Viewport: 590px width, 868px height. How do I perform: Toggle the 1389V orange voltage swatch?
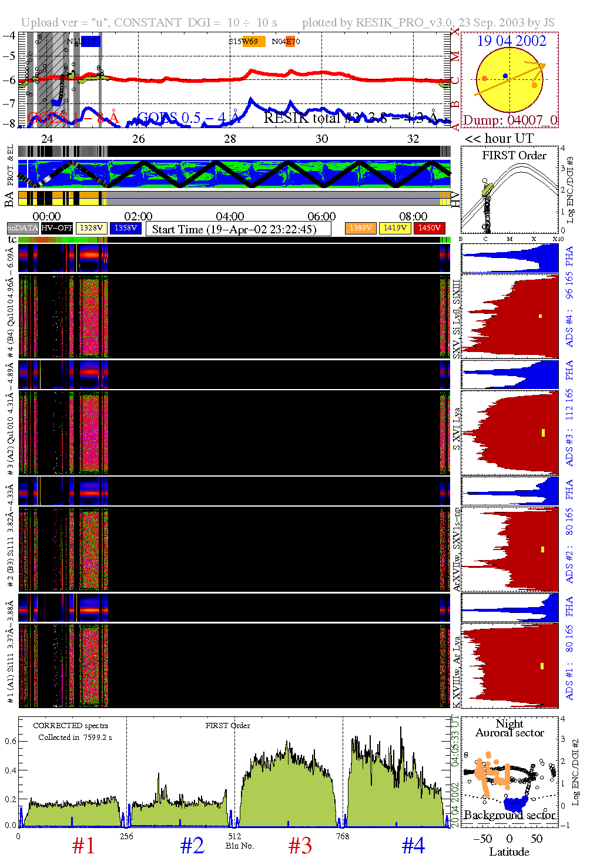360,228
